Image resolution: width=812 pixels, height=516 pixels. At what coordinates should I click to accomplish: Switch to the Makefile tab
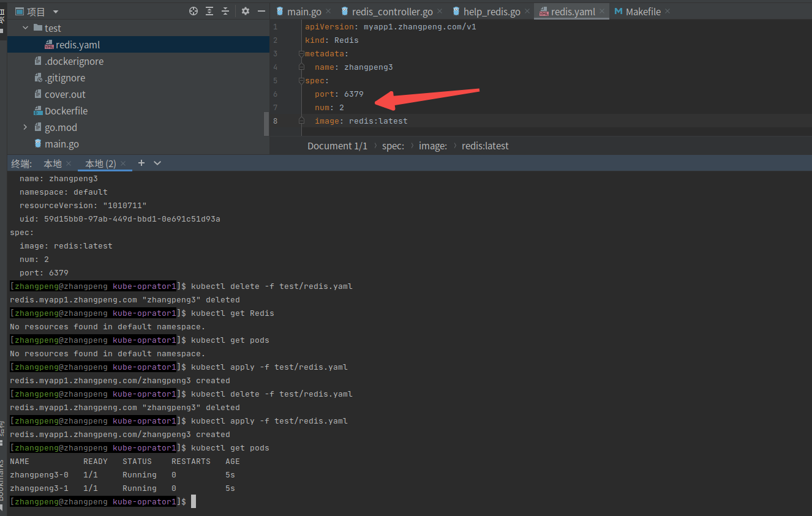(x=643, y=12)
